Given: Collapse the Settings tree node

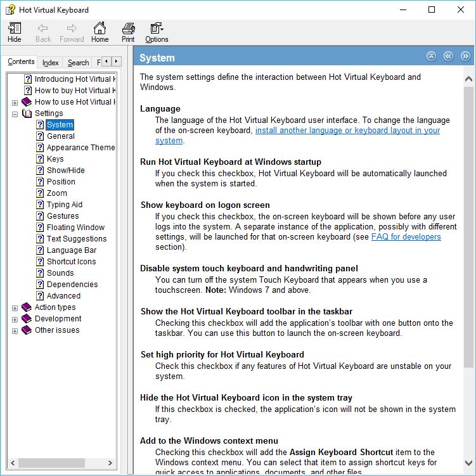Looking at the screenshot, I should (x=15, y=113).
